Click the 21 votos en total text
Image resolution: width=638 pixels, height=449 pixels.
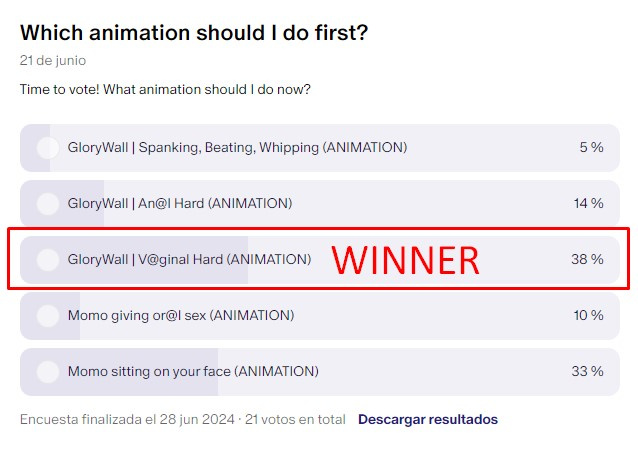295,419
